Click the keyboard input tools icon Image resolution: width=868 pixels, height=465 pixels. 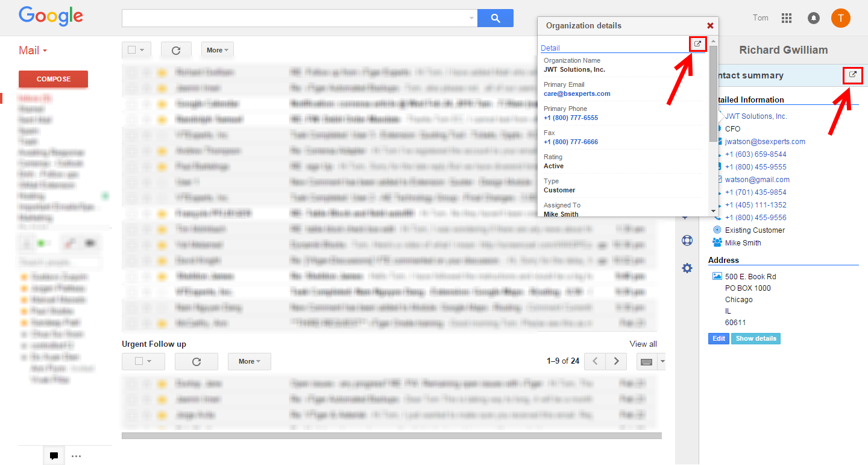pyautogui.click(x=646, y=362)
